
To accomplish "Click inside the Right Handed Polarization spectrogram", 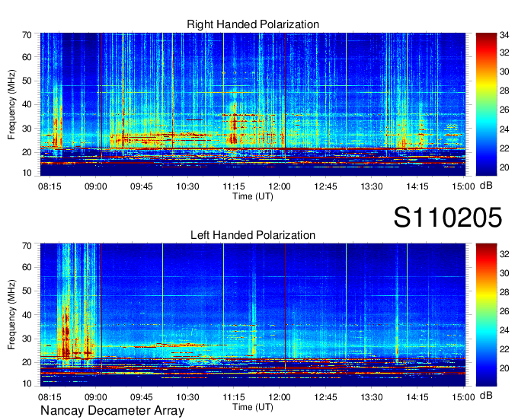I will point(253,104).
